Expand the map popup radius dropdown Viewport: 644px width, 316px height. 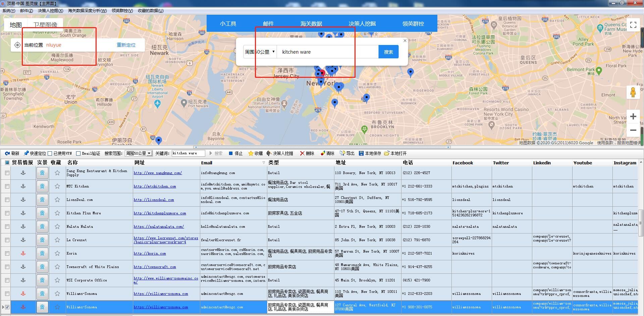(x=273, y=52)
